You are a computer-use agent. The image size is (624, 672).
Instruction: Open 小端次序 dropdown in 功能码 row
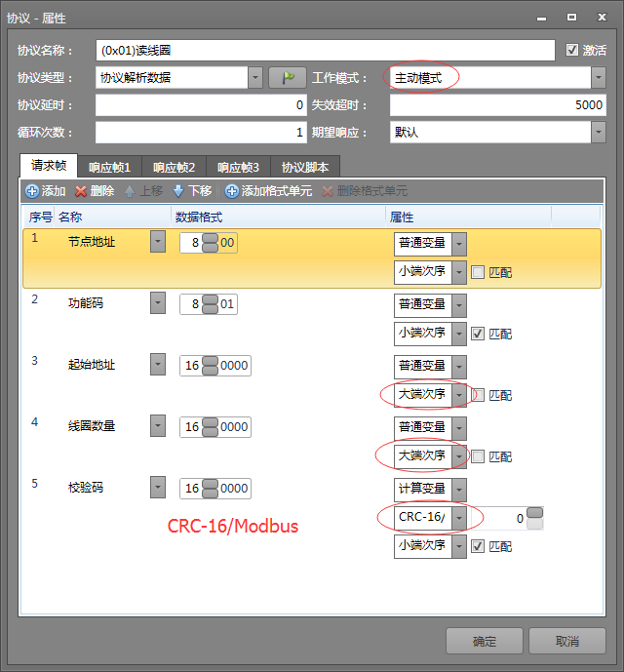click(x=459, y=334)
